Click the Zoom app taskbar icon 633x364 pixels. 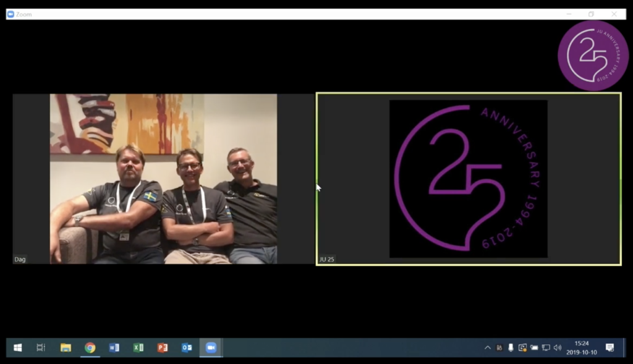(211, 347)
